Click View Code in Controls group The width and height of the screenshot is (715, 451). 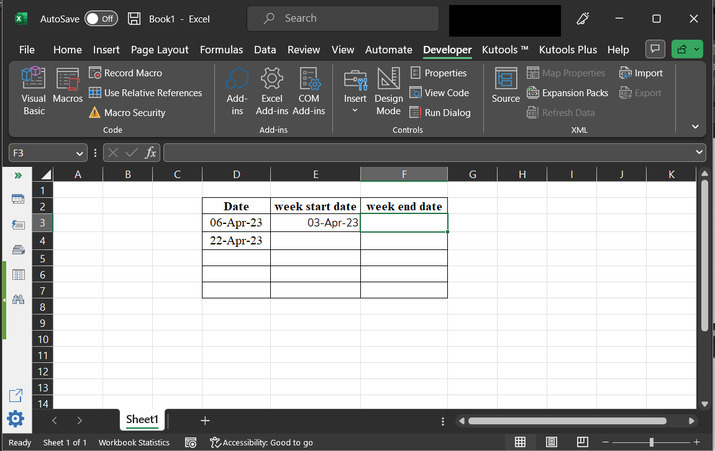tap(439, 93)
